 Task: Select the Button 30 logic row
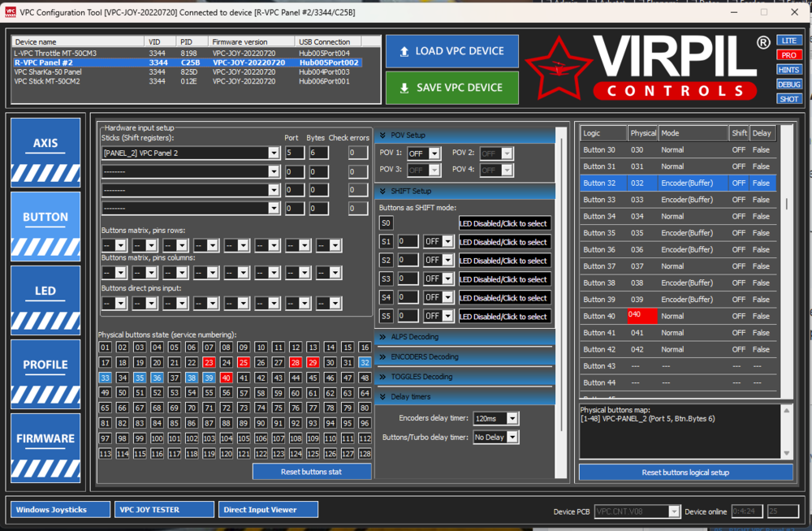(x=678, y=149)
